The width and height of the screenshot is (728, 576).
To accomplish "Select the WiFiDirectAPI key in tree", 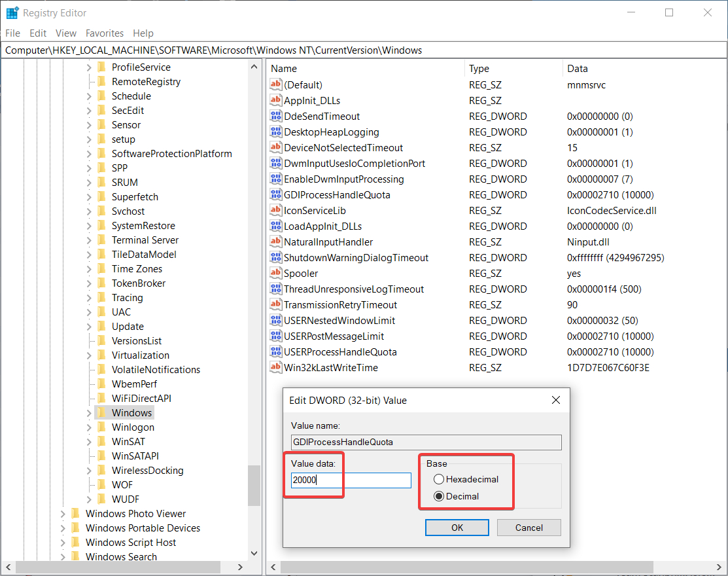I will pos(141,399).
